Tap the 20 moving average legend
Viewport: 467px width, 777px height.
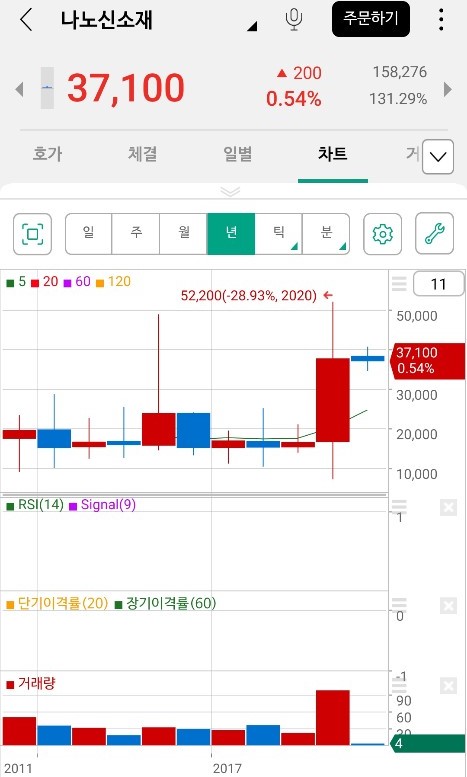(45, 282)
